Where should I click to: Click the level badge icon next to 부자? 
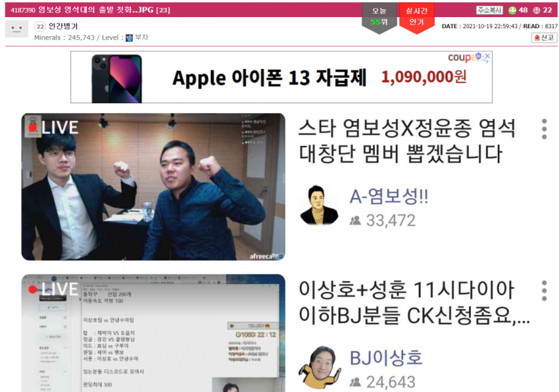(130, 37)
